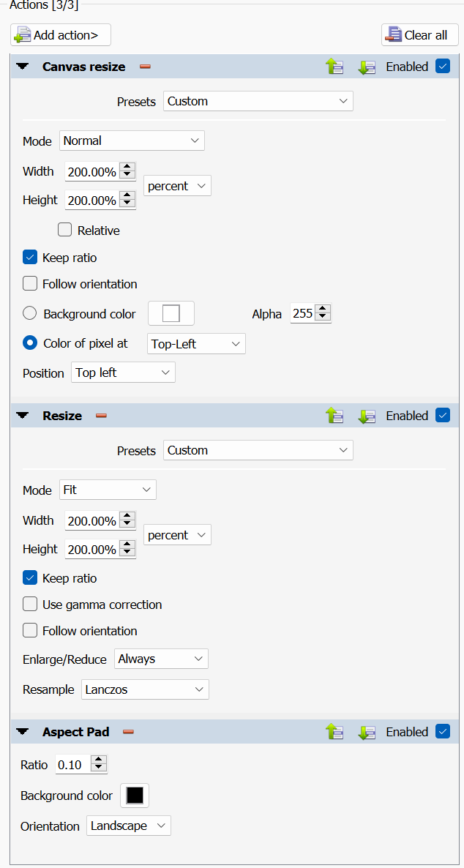
Task: Select the Background color radio button
Action: click(x=30, y=313)
